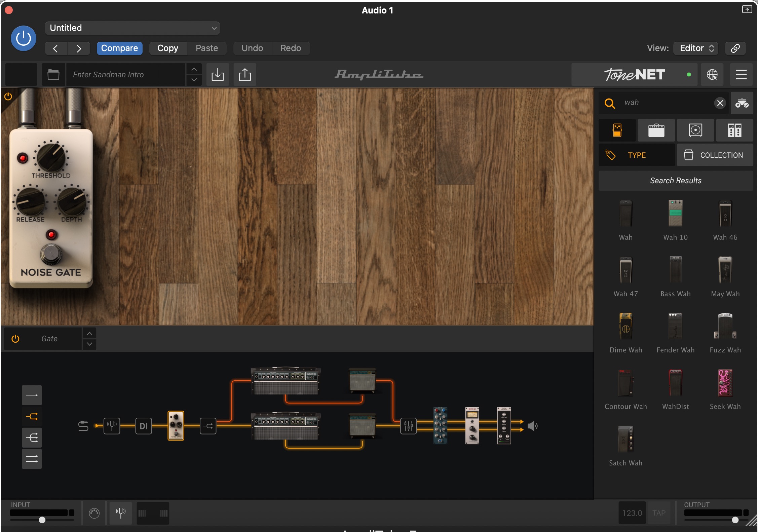This screenshot has width=758, height=532.
Task: Open the View Editor dropdown
Action: [x=696, y=48]
